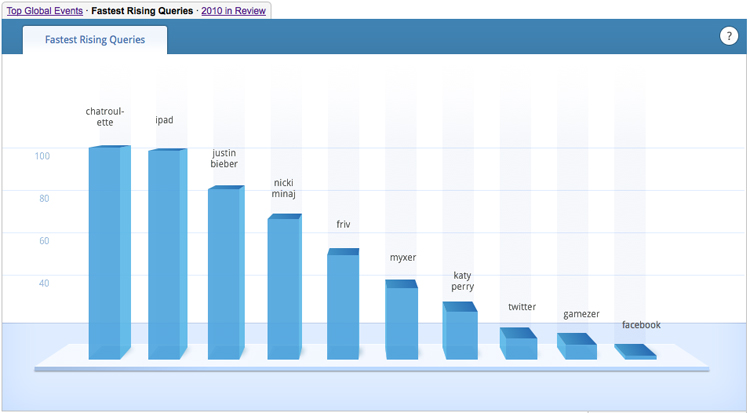Viewport: 750px width, 413px height.
Task: Click the katy perry bar
Action: [x=460, y=332]
